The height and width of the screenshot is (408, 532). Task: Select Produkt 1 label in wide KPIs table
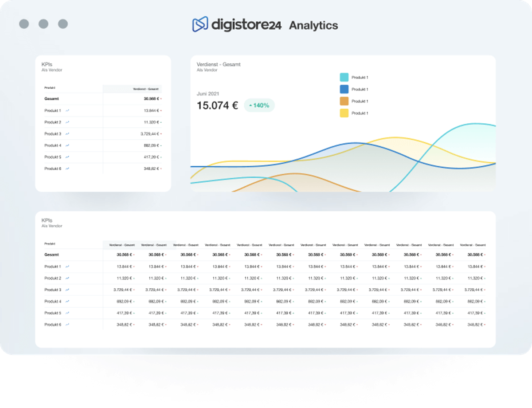click(53, 267)
